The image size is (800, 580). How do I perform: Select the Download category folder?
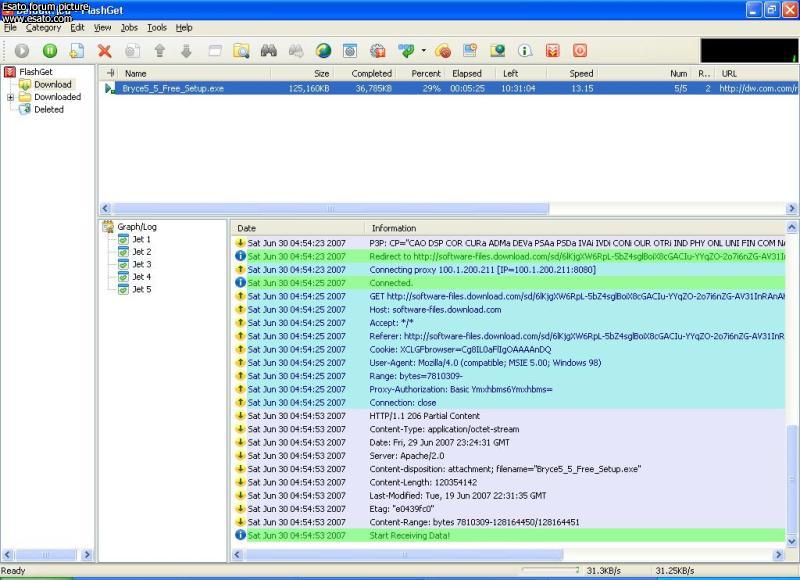coord(53,85)
